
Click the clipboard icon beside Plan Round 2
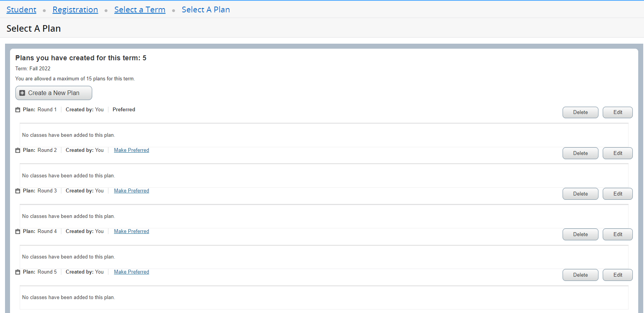[x=18, y=150]
